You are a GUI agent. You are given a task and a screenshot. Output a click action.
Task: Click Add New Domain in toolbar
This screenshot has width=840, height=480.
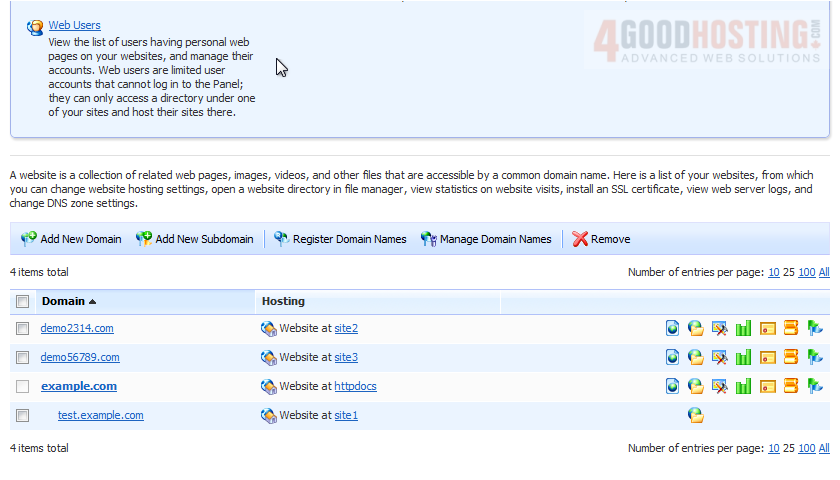click(71, 239)
